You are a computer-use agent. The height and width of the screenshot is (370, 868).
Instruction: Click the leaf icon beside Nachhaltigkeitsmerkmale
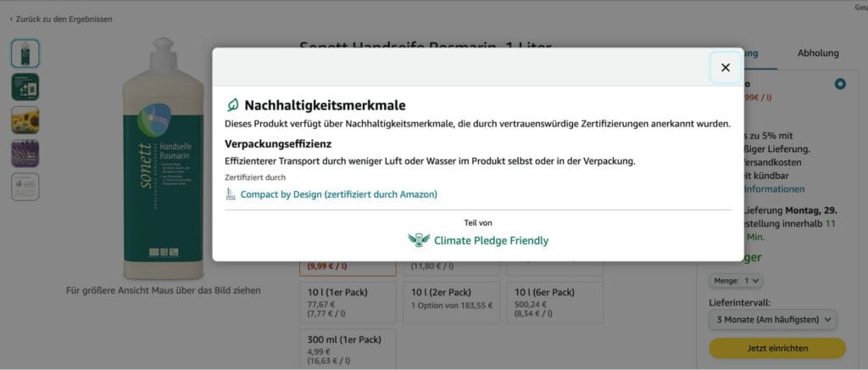point(232,104)
